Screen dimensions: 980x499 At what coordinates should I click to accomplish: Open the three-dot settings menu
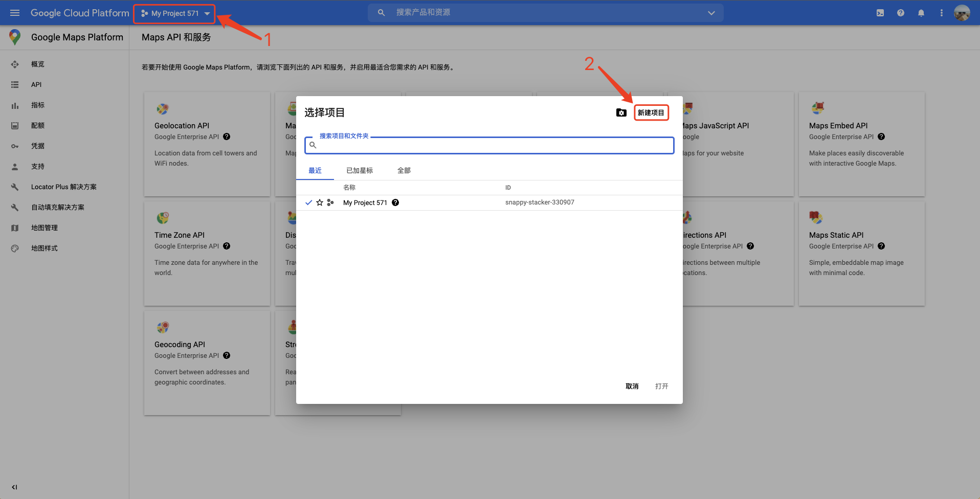pos(941,13)
